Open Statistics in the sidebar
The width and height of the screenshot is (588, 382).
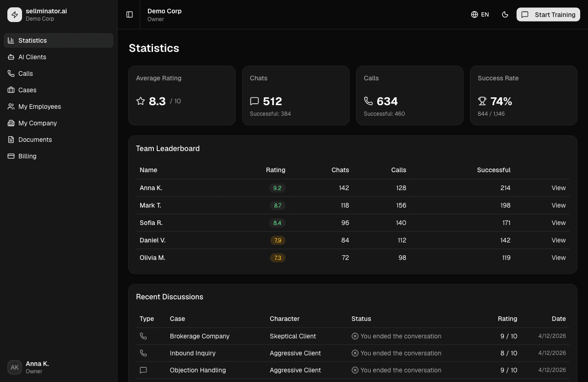(58, 40)
